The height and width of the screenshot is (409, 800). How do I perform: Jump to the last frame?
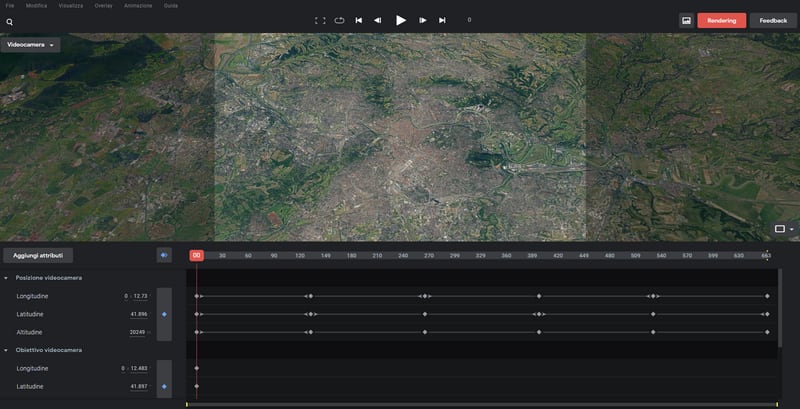click(442, 20)
